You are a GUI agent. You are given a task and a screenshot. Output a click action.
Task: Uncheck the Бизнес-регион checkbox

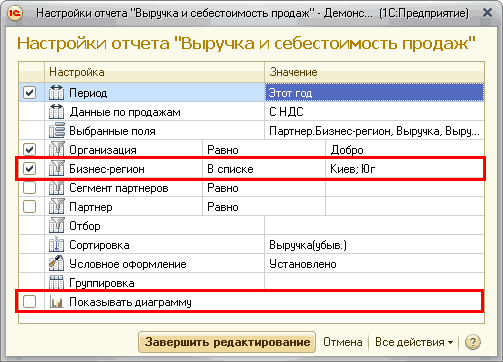(x=29, y=168)
